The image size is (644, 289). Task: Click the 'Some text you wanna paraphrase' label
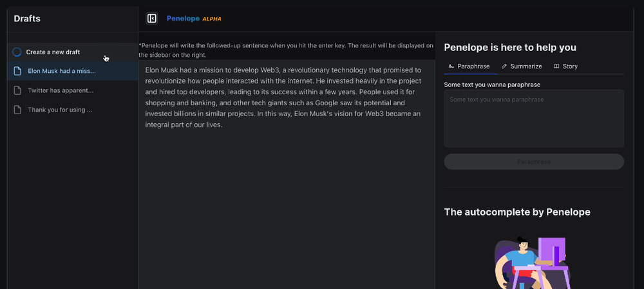coord(492,85)
